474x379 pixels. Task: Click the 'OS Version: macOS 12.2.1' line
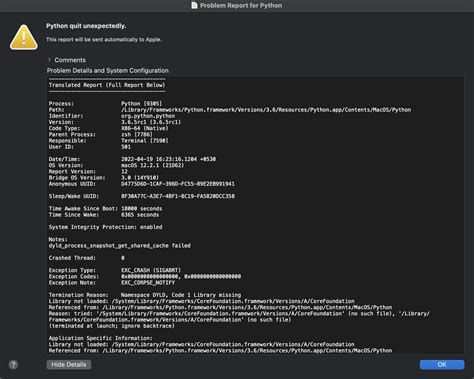tap(116, 165)
